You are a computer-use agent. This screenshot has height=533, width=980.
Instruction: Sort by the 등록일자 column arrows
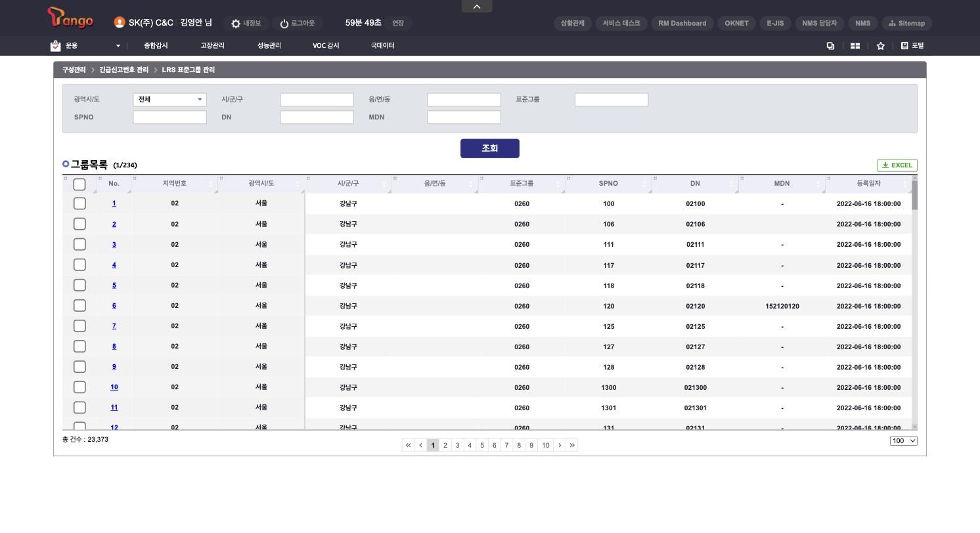pyautogui.click(x=906, y=184)
